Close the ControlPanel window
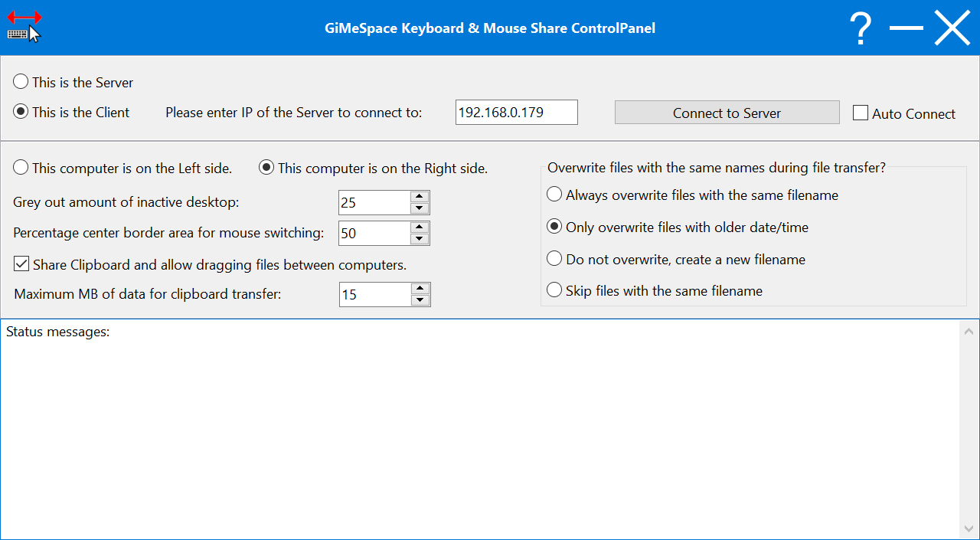Screen dimensions: 980x540 click(952, 28)
